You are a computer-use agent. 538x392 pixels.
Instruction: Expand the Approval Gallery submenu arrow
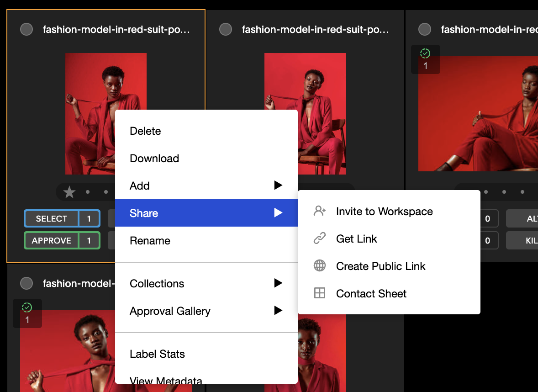[x=278, y=311]
